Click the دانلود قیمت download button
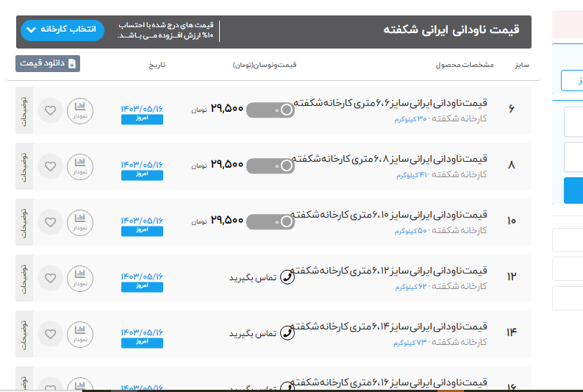The height and width of the screenshot is (392, 583). 48,64
